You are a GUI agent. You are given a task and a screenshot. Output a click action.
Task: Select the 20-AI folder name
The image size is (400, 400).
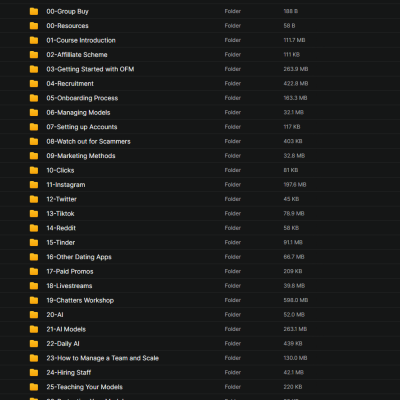55,315
